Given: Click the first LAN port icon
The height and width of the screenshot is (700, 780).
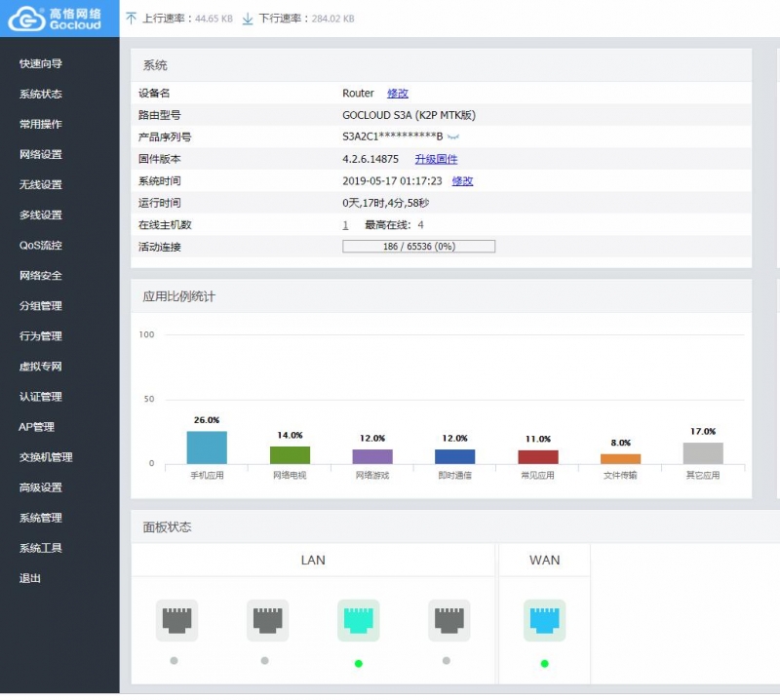Looking at the screenshot, I should click(x=176, y=620).
